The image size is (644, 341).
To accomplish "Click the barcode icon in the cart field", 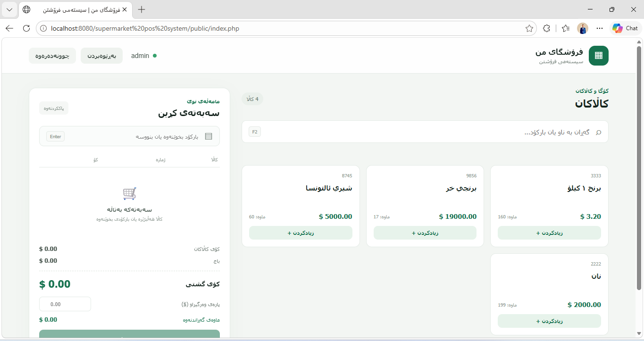I will click(x=209, y=136).
